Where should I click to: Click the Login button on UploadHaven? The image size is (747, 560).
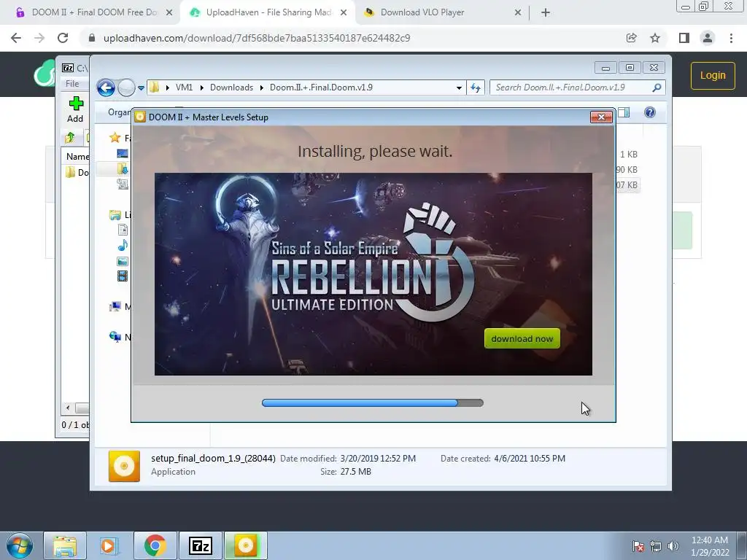[713, 76]
